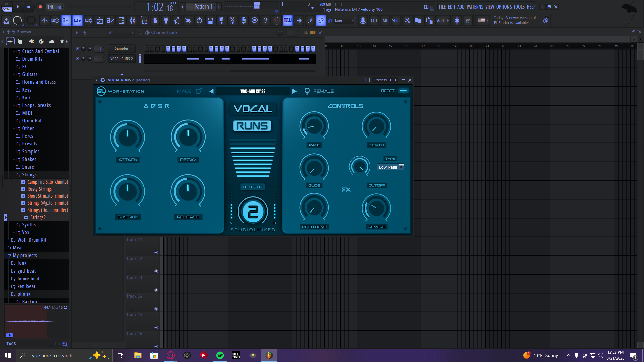Open the Low Pass filter type dropdown
This screenshot has width=644, height=362.
[x=390, y=167]
